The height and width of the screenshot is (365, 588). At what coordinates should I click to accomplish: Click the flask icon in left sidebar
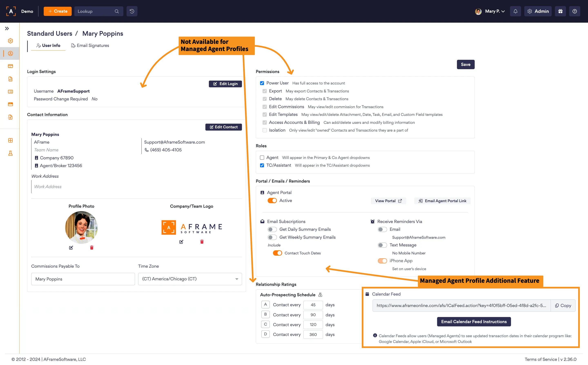click(10, 153)
